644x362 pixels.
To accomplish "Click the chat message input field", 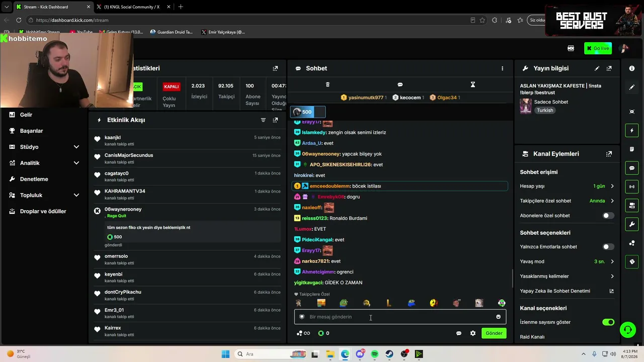I will [x=400, y=317].
